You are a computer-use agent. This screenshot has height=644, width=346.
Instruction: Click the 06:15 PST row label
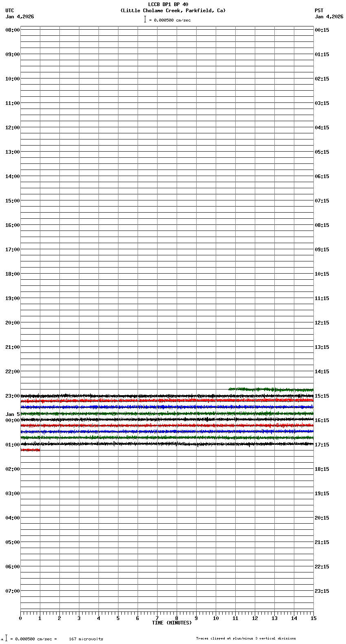point(322,176)
